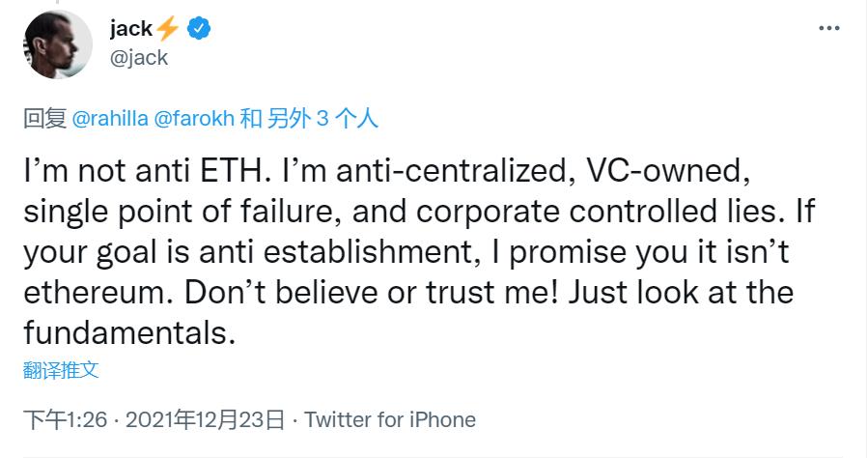The height and width of the screenshot is (458, 868).
Task: Click the blue verified checkmark badge
Action: pos(198,29)
